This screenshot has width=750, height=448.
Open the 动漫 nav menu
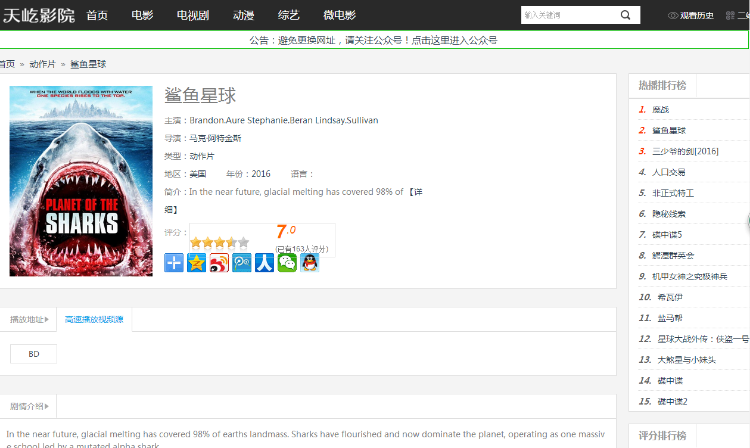point(243,15)
